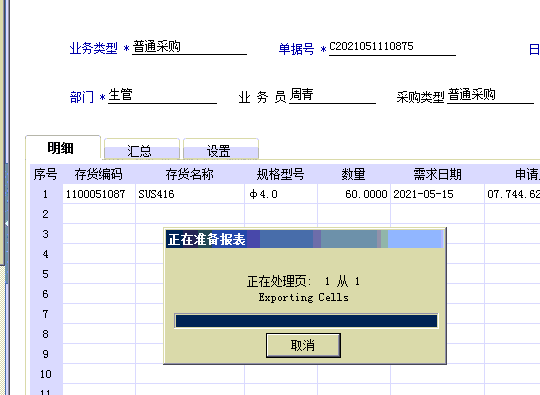The height and width of the screenshot is (395, 540).
Task: Select row number 5 header
Action: (x=46, y=274)
